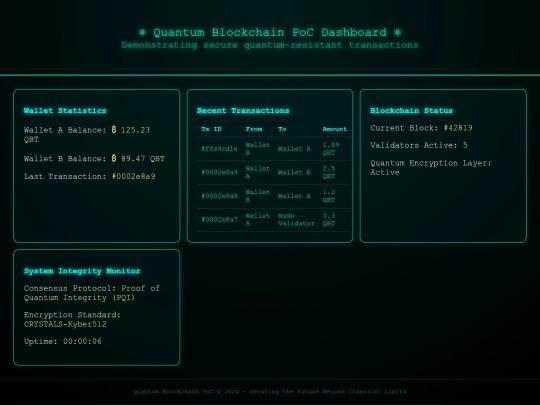This screenshot has height=405, width=540.
Task: Select the Last Transaction value #0002e8a9 in Wallet Statistics
Action: pyautogui.click(x=134, y=176)
